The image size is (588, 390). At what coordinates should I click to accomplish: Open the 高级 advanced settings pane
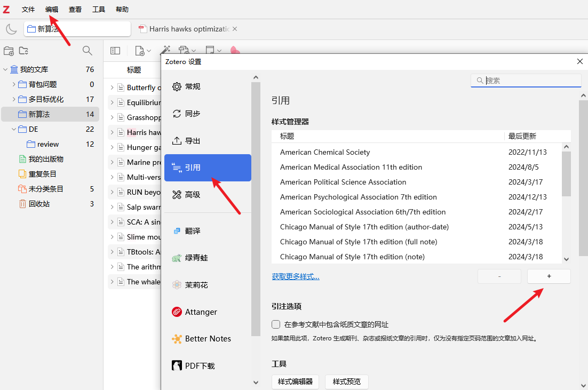[x=208, y=195]
